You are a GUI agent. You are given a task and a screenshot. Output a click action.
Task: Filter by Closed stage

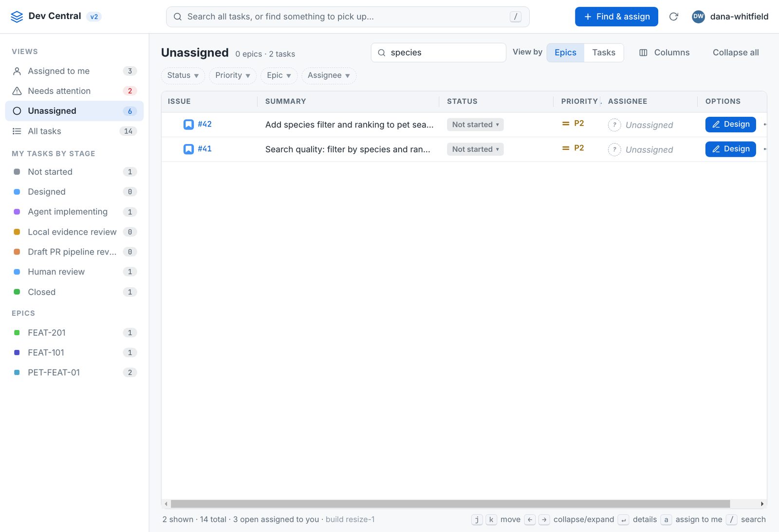point(74,292)
